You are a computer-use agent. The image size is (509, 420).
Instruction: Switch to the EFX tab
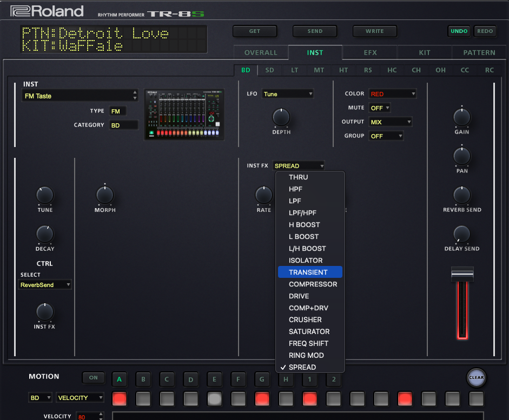click(370, 52)
